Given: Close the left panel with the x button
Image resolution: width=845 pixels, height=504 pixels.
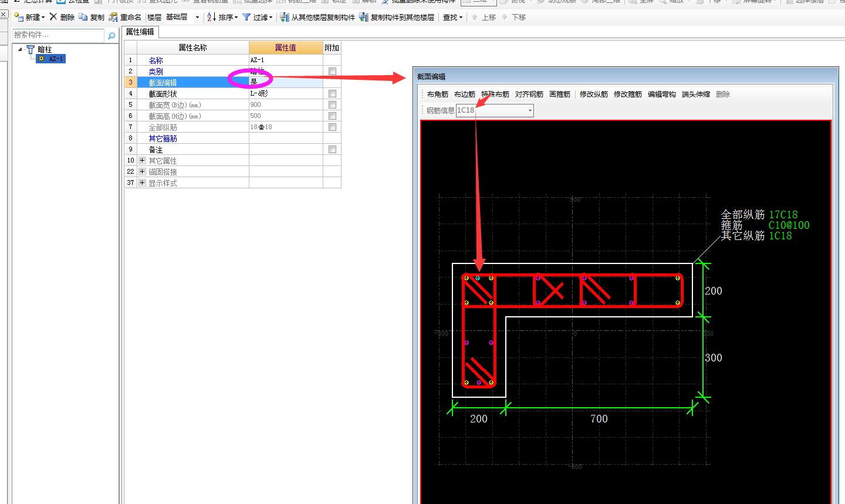Looking at the screenshot, I should [4, 14].
